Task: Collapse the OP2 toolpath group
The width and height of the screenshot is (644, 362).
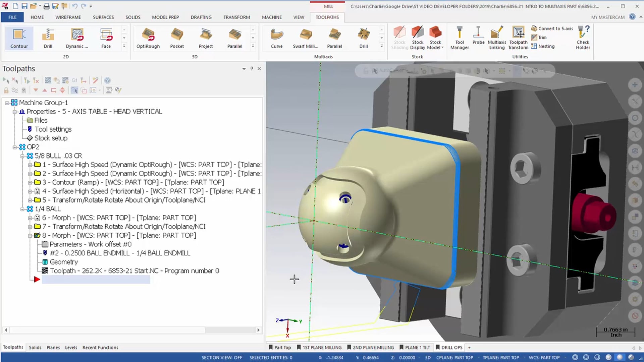Action: coord(15,147)
